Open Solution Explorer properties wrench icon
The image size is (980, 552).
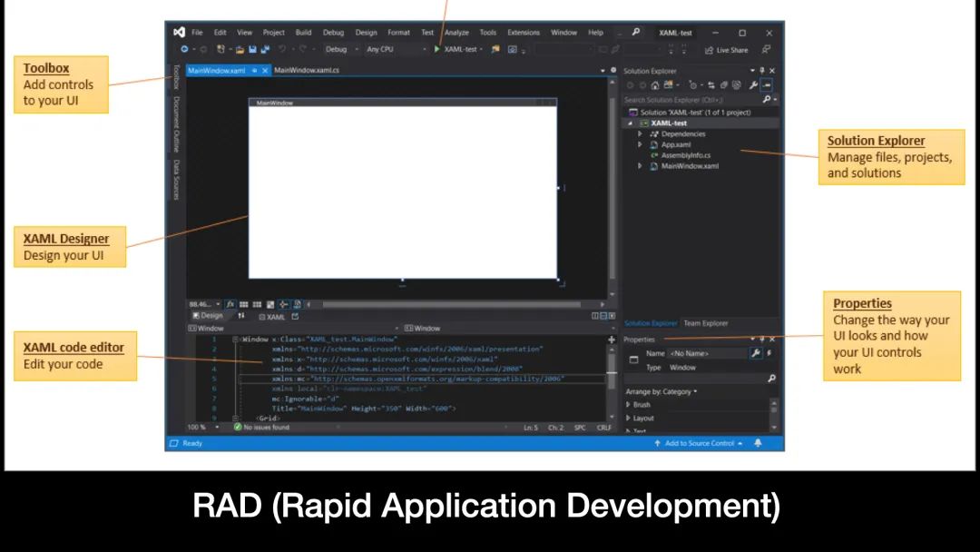(x=753, y=85)
